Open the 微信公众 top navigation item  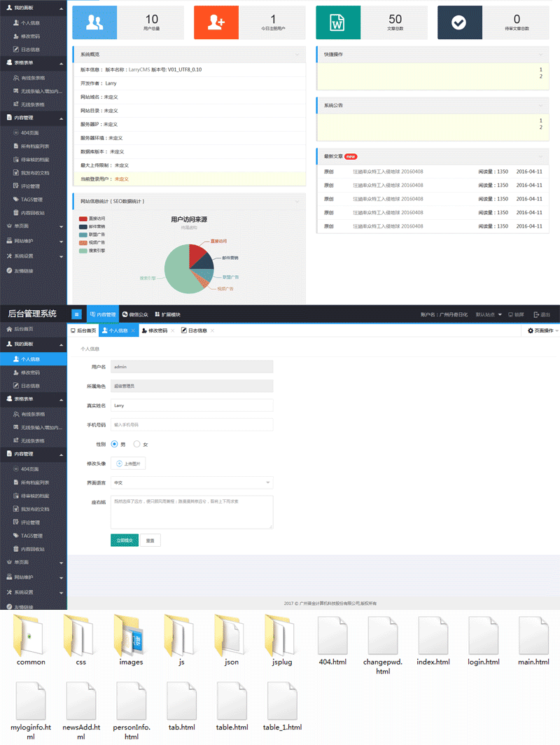[134, 315]
